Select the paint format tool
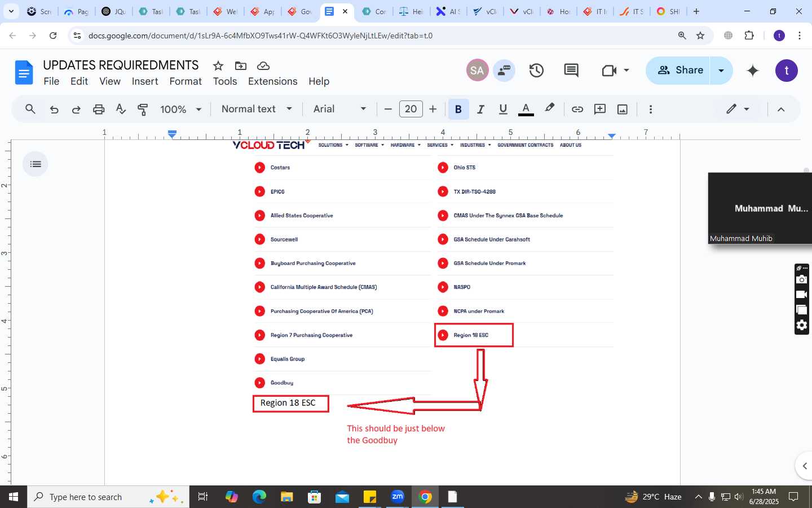The width and height of the screenshot is (812, 508). pyautogui.click(x=143, y=109)
